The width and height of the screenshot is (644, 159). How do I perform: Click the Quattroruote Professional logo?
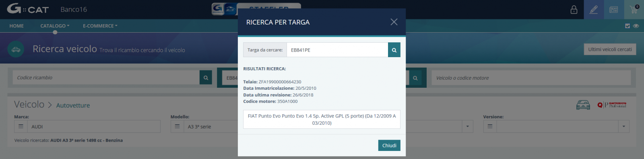(612, 105)
